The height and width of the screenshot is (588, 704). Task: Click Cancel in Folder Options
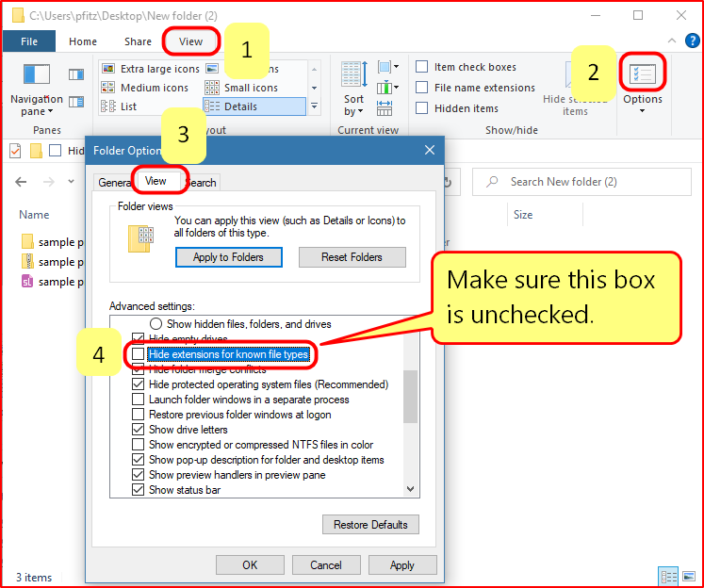click(326, 564)
